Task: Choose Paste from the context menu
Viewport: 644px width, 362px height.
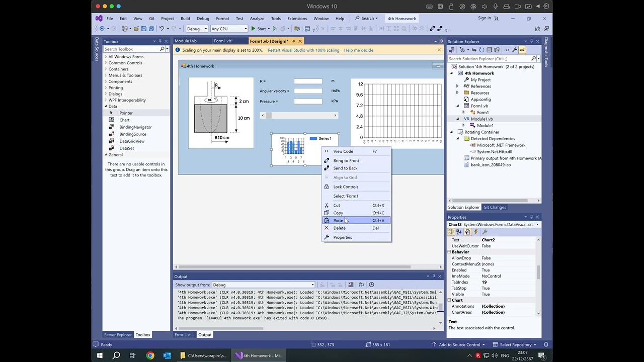Action: pos(356,220)
